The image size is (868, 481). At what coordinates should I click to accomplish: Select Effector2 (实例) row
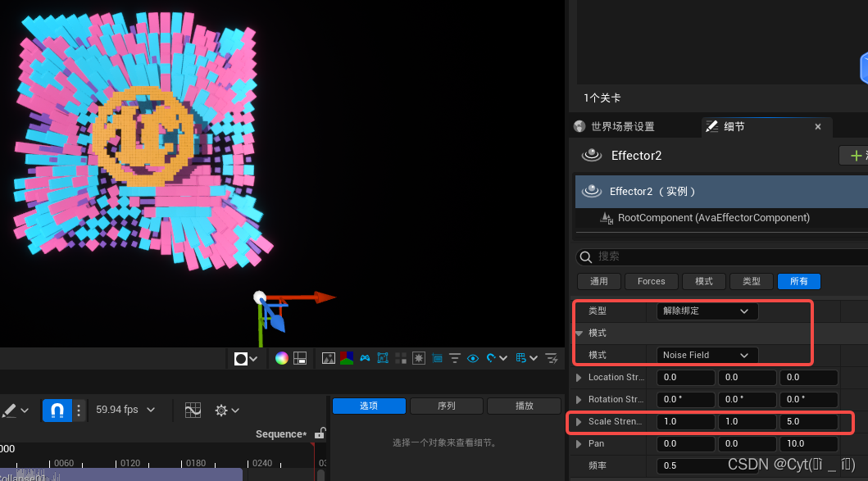pyautogui.click(x=722, y=192)
